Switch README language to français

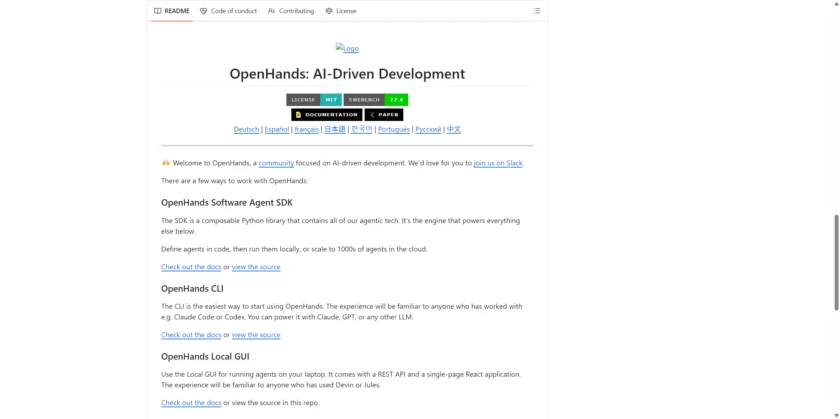tap(306, 130)
